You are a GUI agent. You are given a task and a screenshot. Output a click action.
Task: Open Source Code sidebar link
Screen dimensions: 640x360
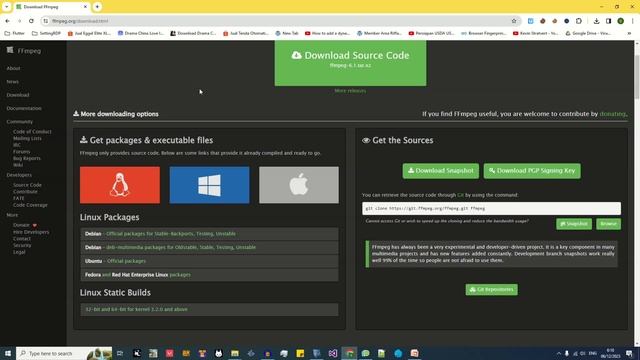27,185
